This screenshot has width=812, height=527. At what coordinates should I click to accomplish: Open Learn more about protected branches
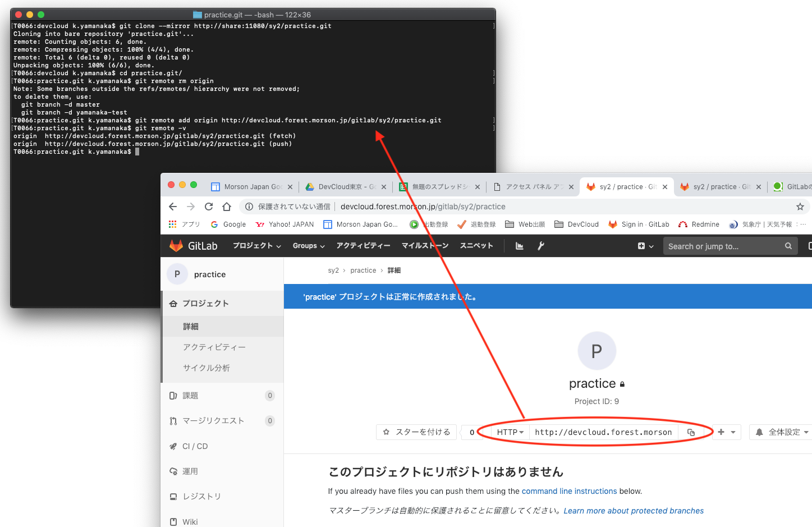(x=633, y=511)
